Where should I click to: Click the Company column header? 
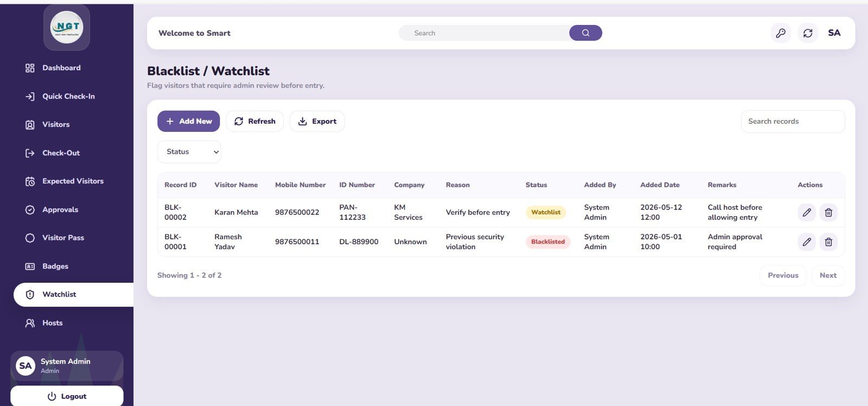[409, 185]
